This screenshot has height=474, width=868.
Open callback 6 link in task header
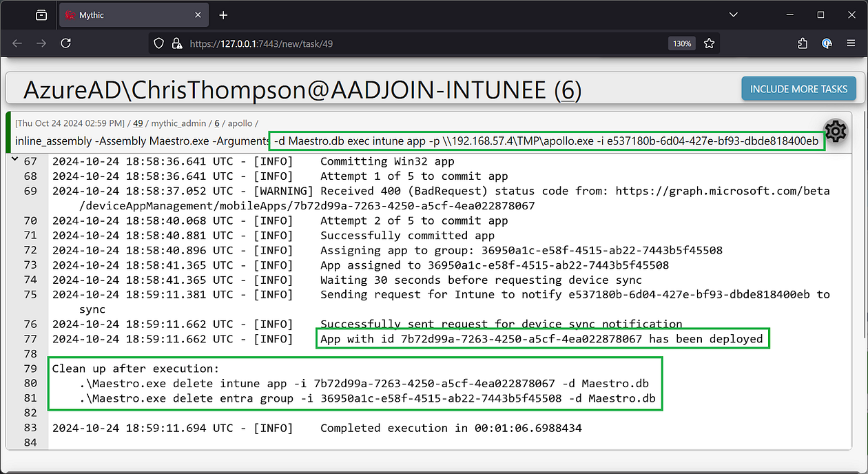[216, 123]
